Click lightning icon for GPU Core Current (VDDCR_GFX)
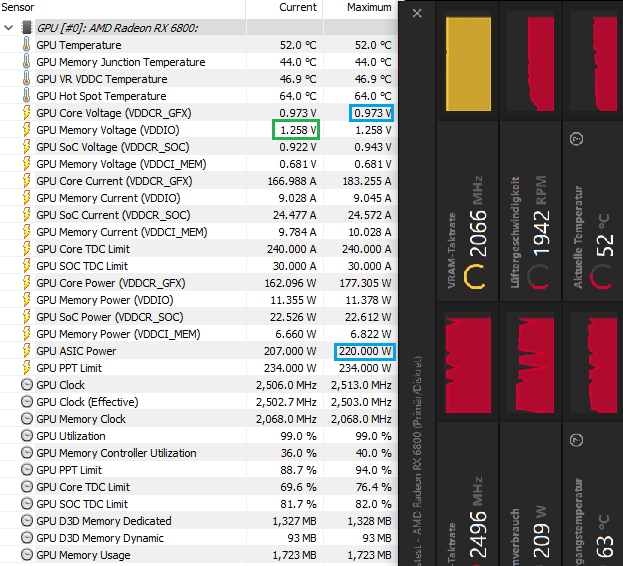 26,181
